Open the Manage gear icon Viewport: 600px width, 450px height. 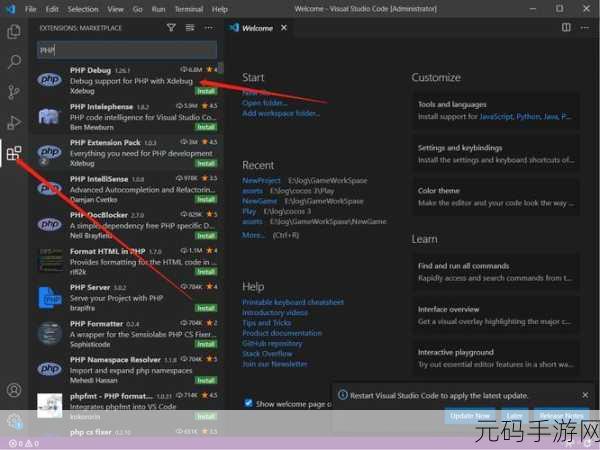pos(14,421)
